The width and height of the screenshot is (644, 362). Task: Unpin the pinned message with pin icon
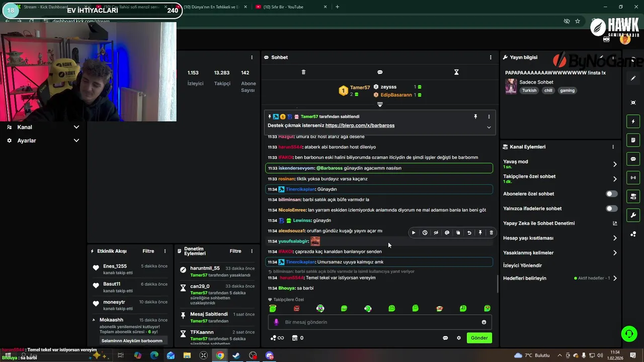475,117
